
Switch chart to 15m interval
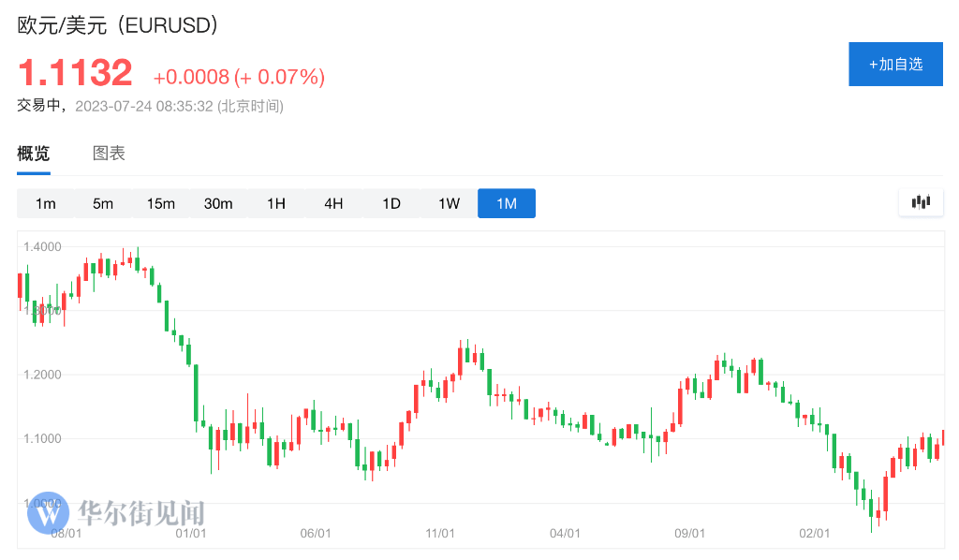(x=161, y=203)
